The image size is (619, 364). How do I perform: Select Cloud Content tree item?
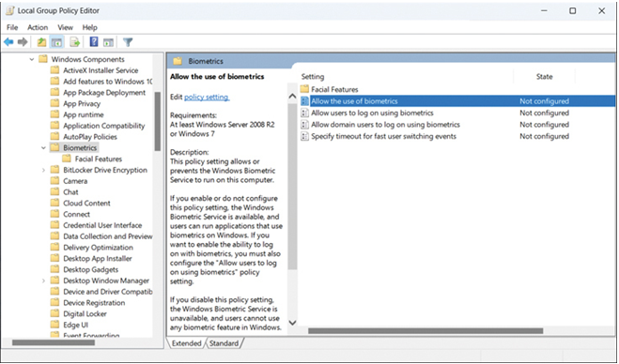click(x=86, y=203)
